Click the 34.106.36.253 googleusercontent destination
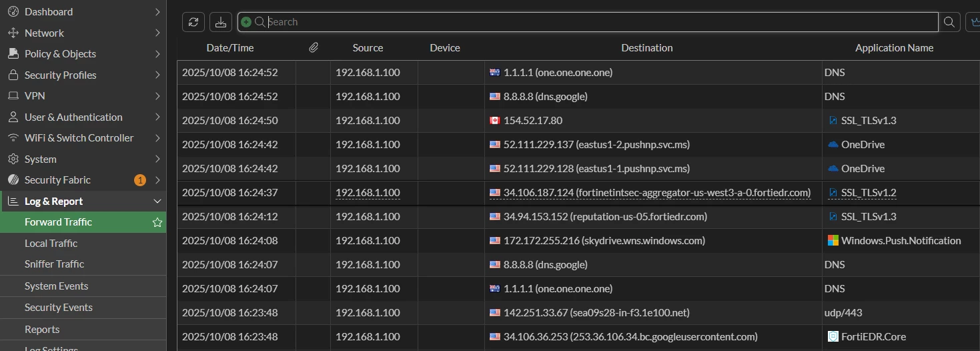The image size is (980, 351). [x=630, y=337]
